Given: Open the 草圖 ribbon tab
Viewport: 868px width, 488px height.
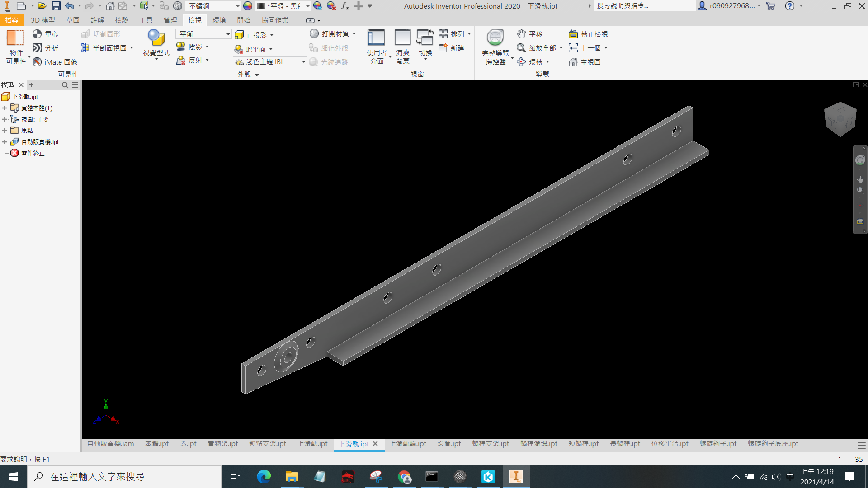Looking at the screenshot, I should point(73,20).
